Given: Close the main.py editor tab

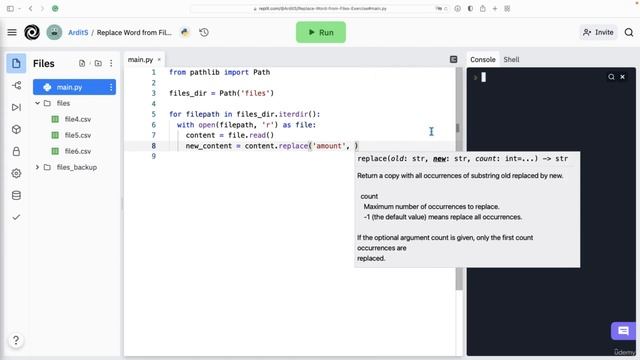Looking at the screenshot, I should click(159, 60).
